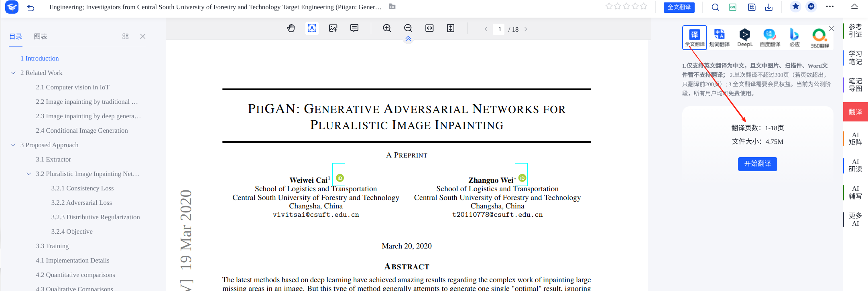
Task: Jump to 1 Introduction in outline
Action: [40, 59]
